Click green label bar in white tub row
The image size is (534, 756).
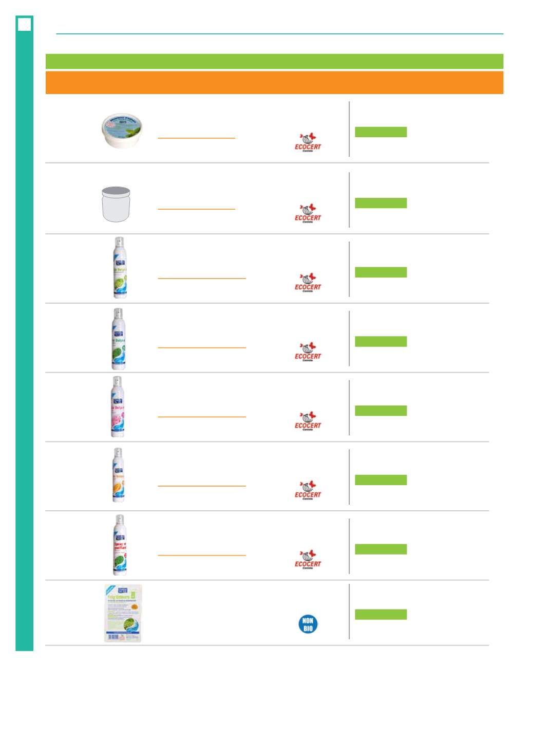pos(381,132)
